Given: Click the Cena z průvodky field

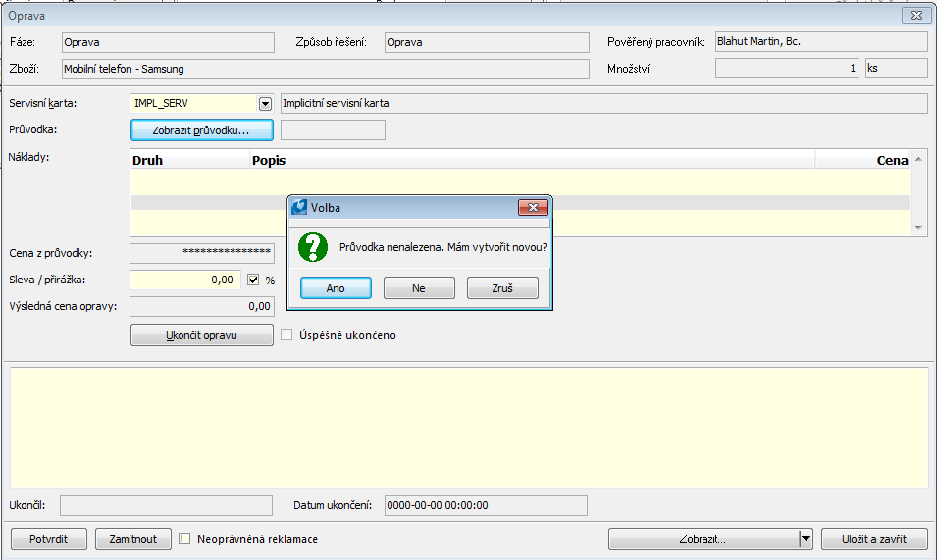Looking at the screenshot, I should [x=202, y=253].
